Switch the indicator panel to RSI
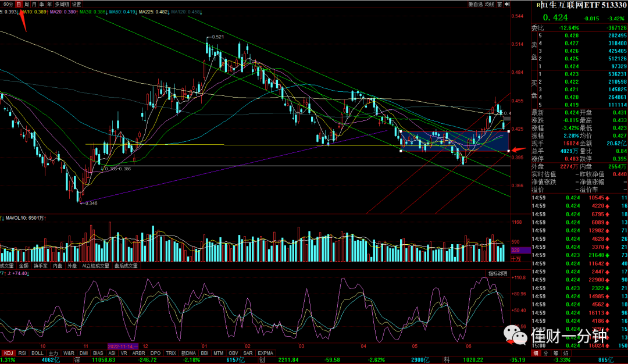The height and width of the screenshot is (364, 628). click(x=23, y=353)
